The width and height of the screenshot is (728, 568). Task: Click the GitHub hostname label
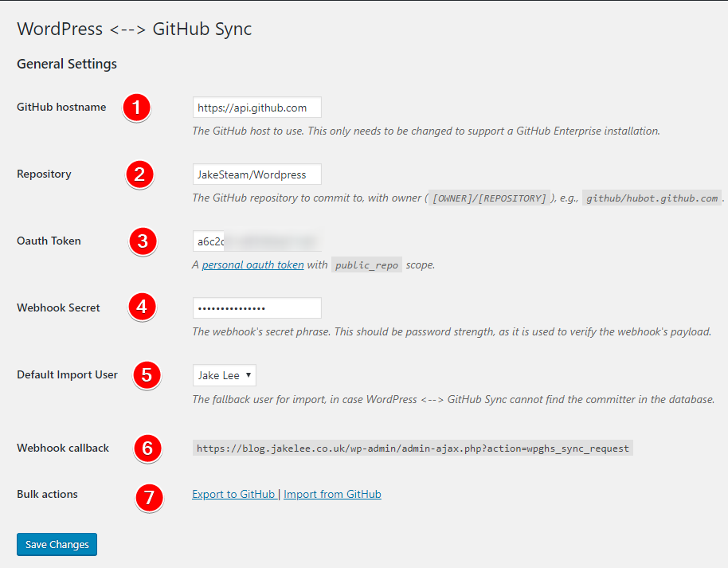coord(61,107)
